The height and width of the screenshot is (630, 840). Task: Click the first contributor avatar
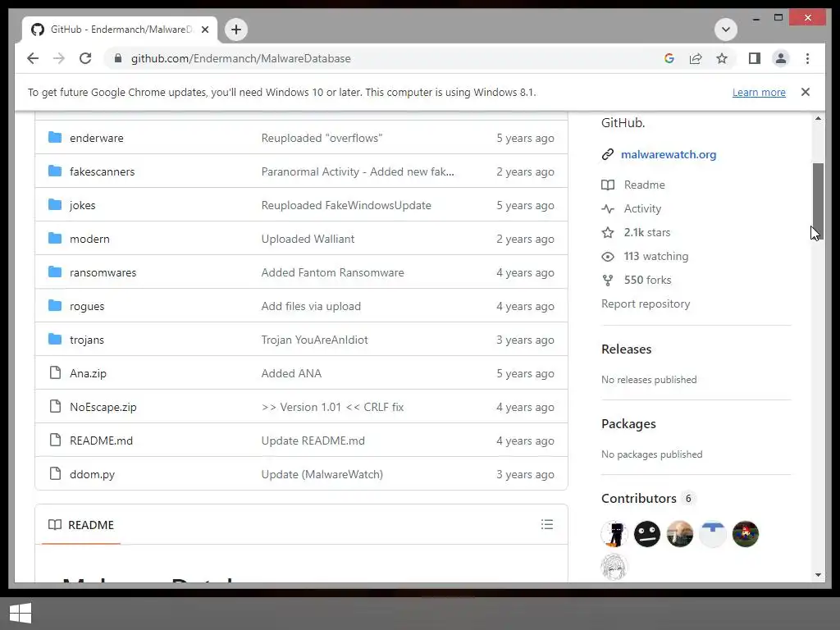tap(614, 534)
